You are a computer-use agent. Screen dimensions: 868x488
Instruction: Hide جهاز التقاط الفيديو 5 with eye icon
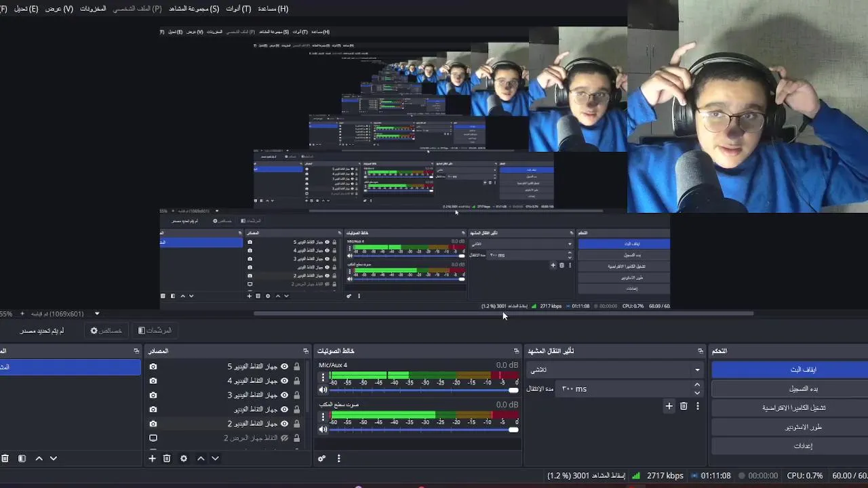click(285, 367)
